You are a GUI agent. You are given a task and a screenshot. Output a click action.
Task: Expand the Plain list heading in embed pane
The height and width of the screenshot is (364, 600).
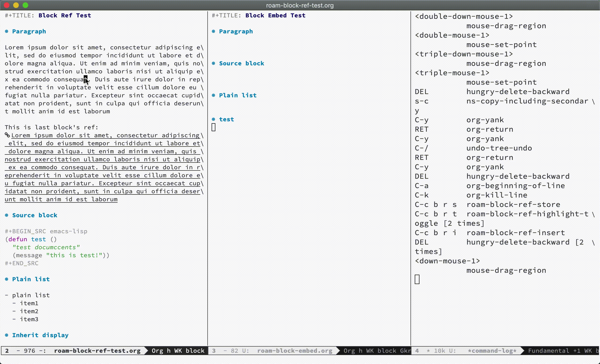[238, 95]
